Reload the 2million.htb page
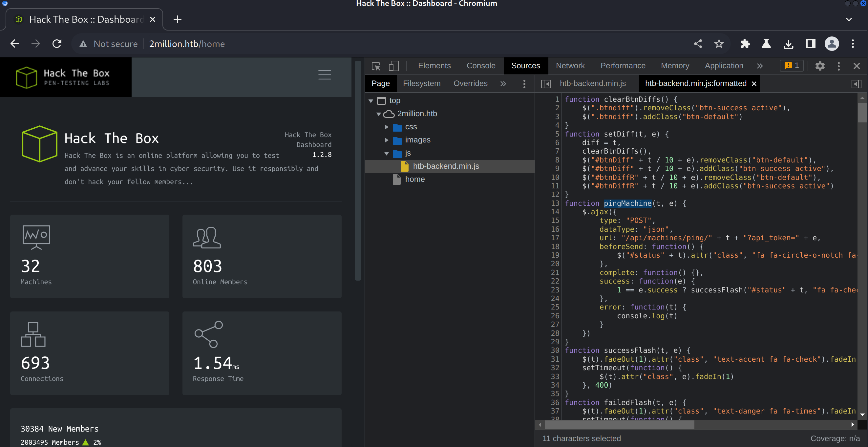 pyautogui.click(x=57, y=44)
